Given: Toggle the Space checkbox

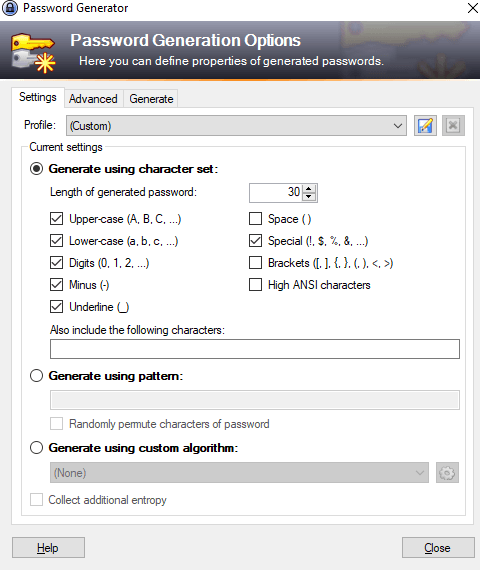Looking at the screenshot, I should [x=255, y=219].
